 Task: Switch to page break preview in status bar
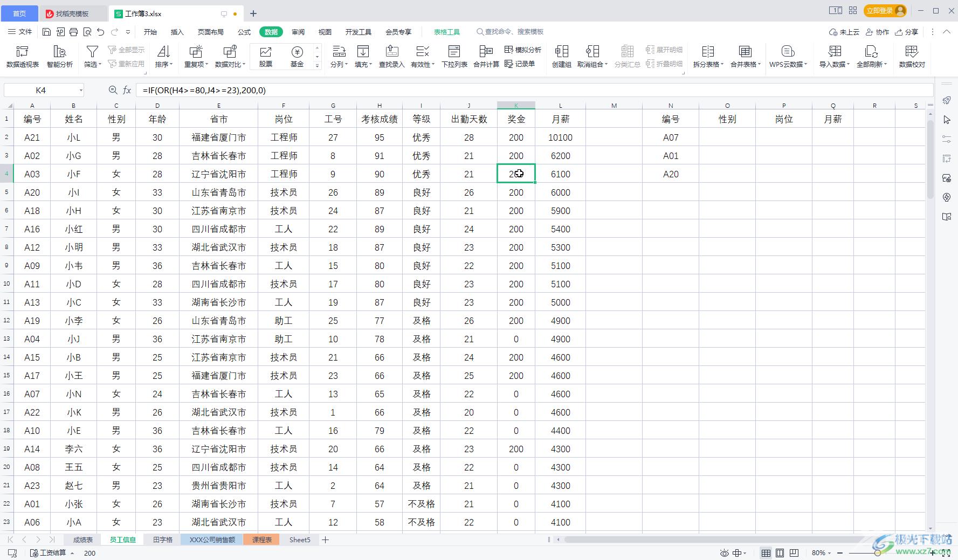click(794, 553)
